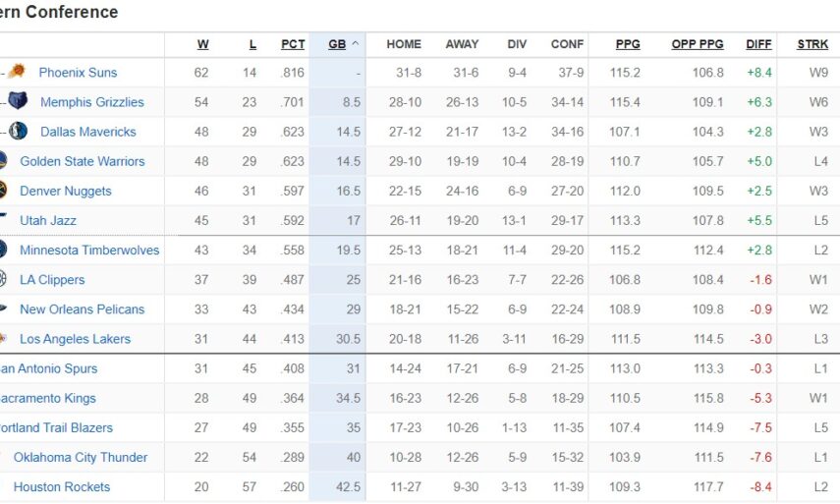This screenshot has width=840, height=504.
Task: Open the Utah Jazz team link
Action: point(48,221)
